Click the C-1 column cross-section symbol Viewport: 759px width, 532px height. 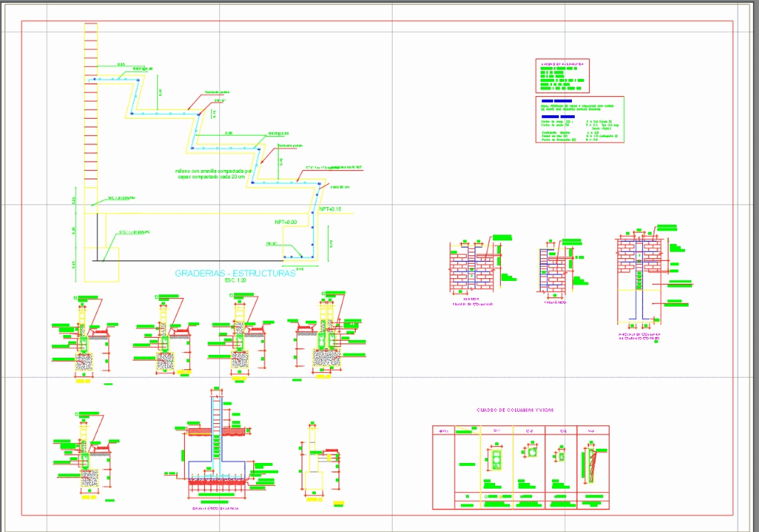[497, 458]
